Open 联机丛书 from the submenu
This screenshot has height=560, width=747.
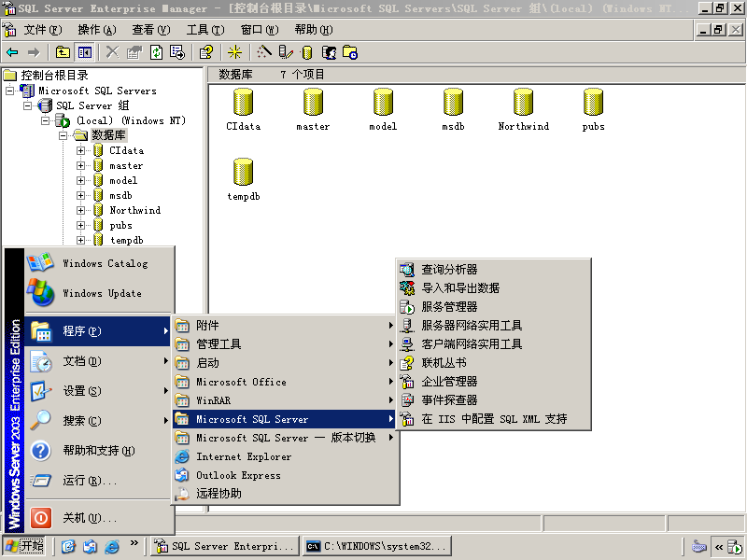(494, 363)
